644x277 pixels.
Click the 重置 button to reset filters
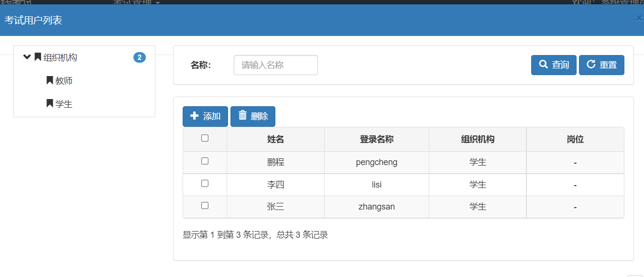click(x=601, y=65)
